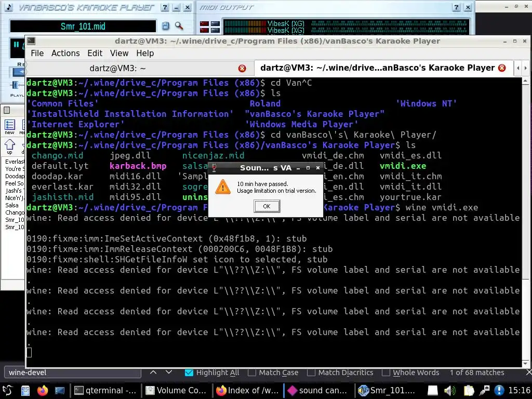Click the blue notification tray icon
Image resolution: width=532 pixels, height=399 pixels.
tap(499, 391)
